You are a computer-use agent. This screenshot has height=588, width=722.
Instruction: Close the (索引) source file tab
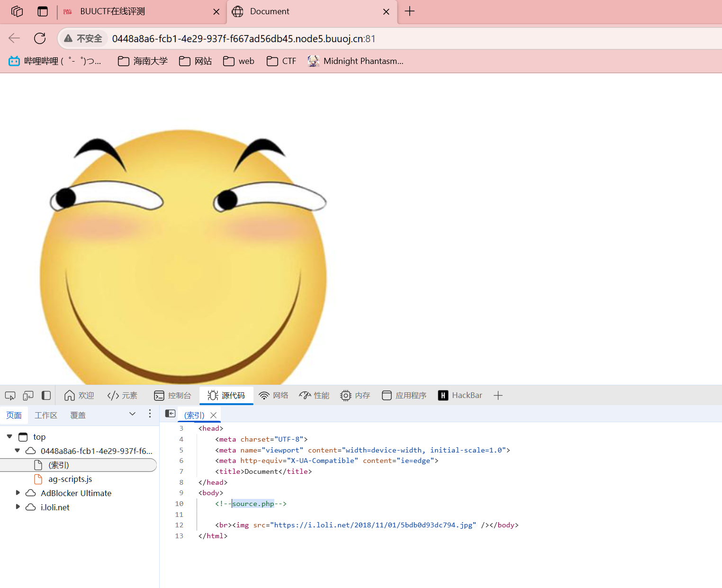click(x=214, y=415)
